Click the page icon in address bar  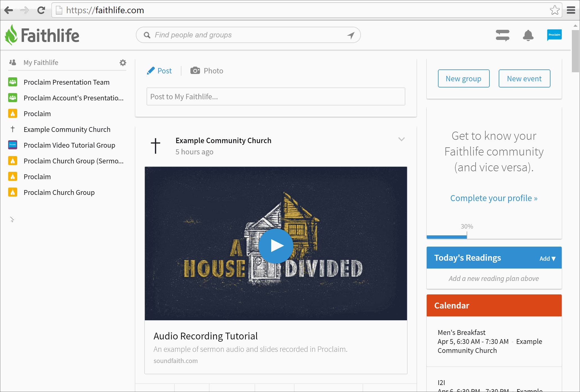[x=59, y=10]
